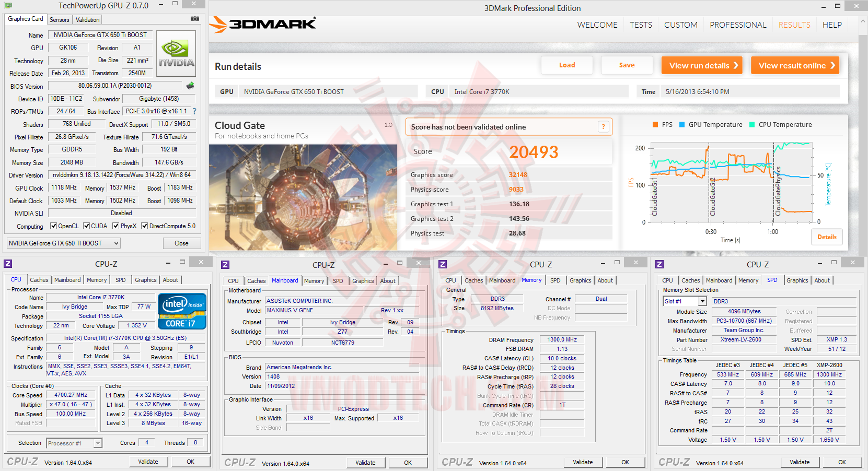
Task: Click OK in the CPU-Z SPD window
Action: 842,462
